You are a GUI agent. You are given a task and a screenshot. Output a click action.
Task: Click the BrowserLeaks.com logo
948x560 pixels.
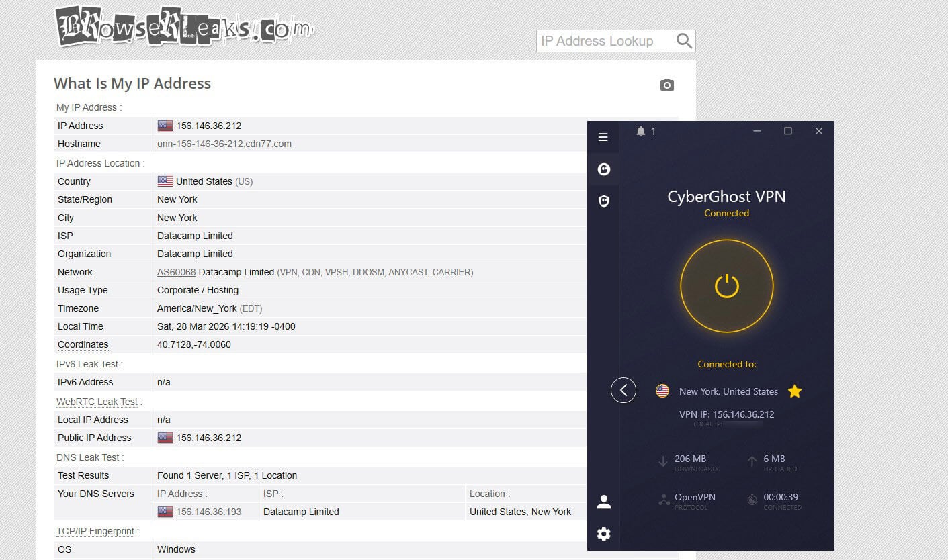[185, 26]
